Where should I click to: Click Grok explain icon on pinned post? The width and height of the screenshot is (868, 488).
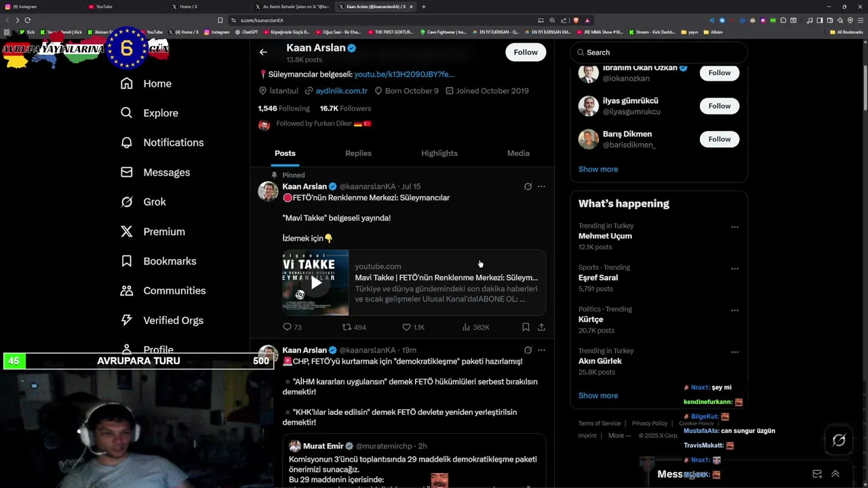coord(528,186)
